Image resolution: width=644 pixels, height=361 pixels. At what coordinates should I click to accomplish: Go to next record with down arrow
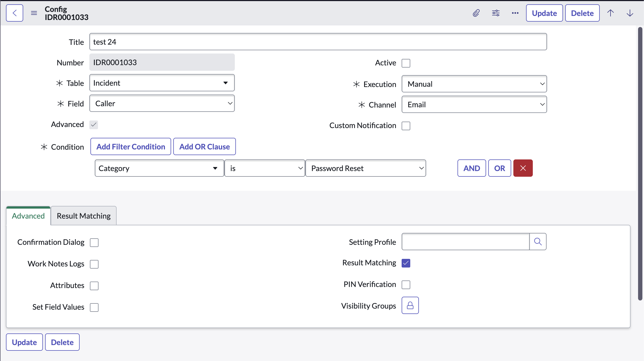630,13
